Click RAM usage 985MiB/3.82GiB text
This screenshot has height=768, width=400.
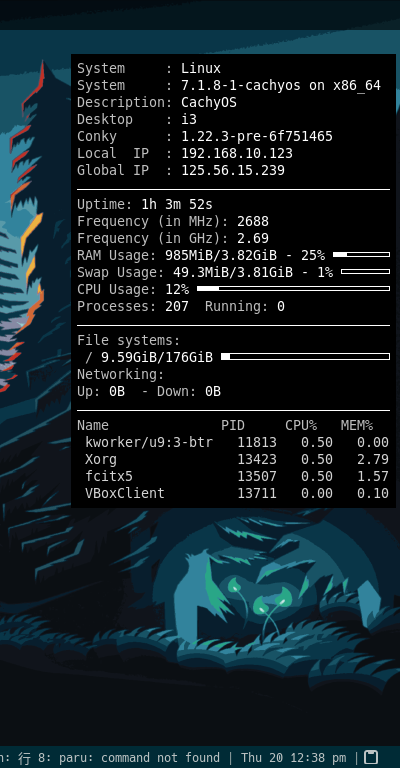[221, 255]
